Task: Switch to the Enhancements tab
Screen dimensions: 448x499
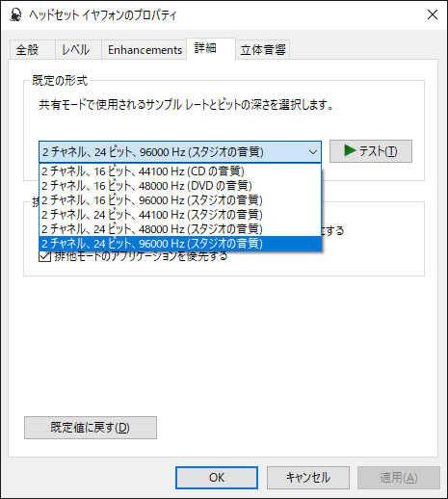Action: point(145,50)
